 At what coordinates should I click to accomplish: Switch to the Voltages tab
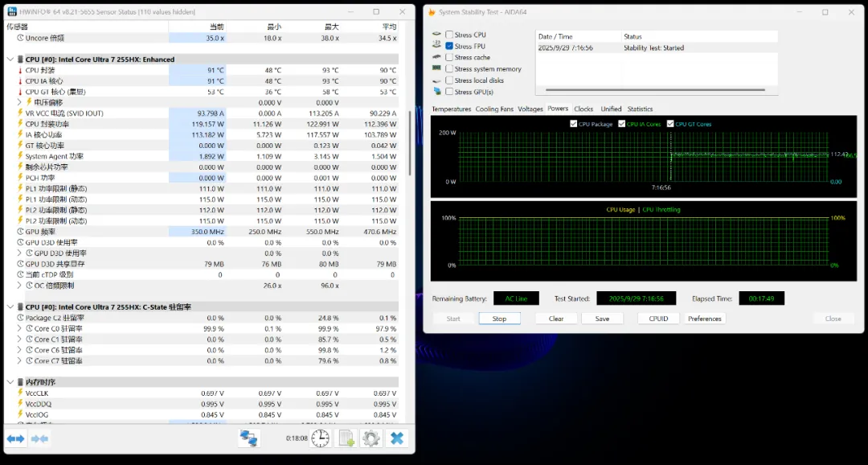click(530, 109)
